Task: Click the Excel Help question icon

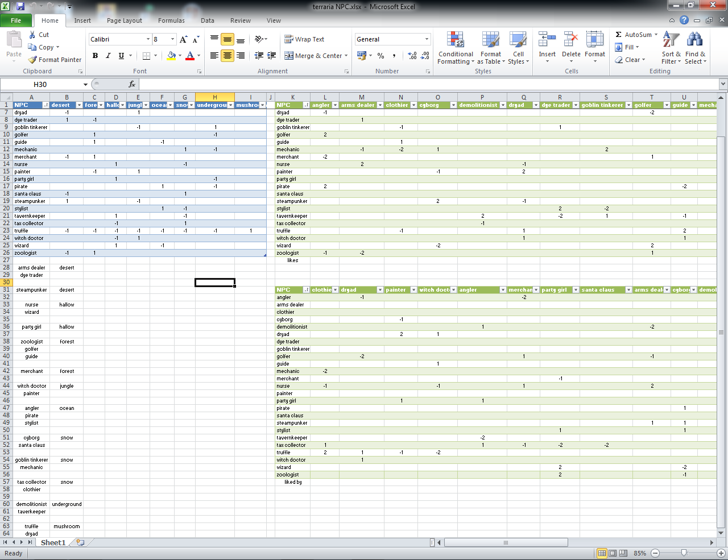Action: click(x=684, y=20)
